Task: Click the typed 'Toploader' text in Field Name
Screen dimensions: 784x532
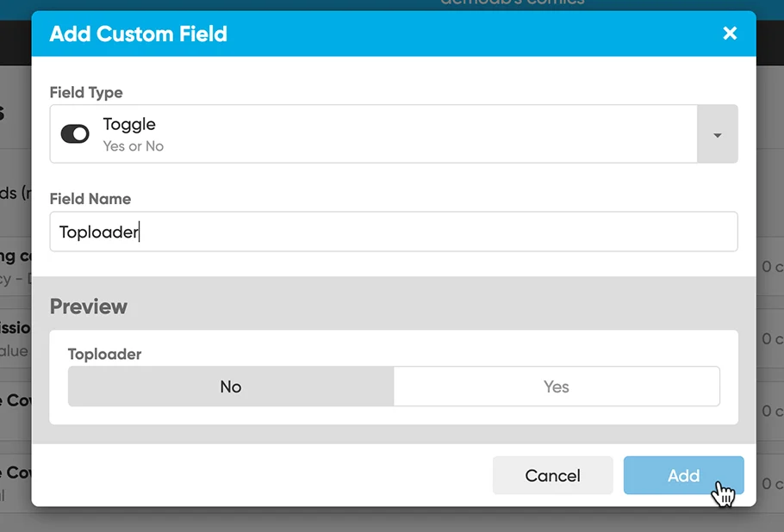Action: coord(98,232)
